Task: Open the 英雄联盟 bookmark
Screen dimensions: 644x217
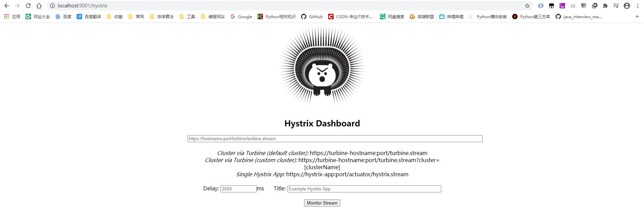Action: click(x=422, y=17)
